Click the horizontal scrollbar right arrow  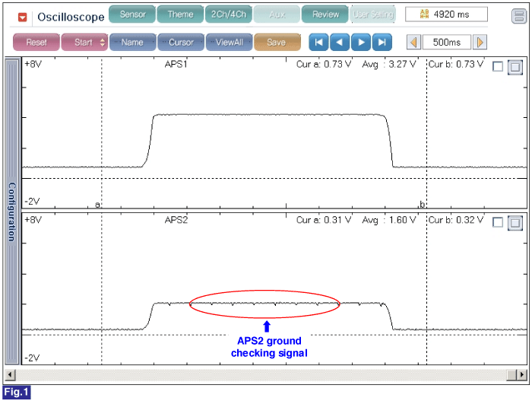pyautogui.click(x=522, y=375)
